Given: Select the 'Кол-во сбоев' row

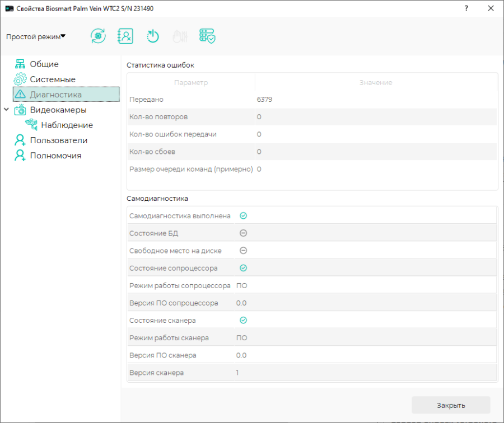Looking at the screenshot, I should (x=312, y=152).
